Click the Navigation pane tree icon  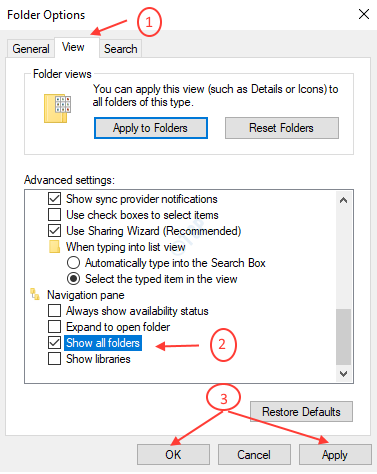[x=35, y=295]
